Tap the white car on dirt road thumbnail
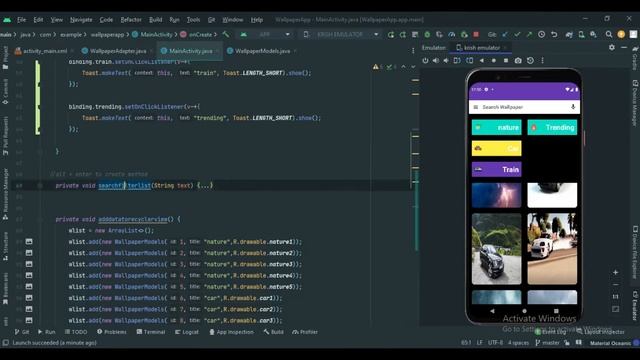 (x=552, y=249)
